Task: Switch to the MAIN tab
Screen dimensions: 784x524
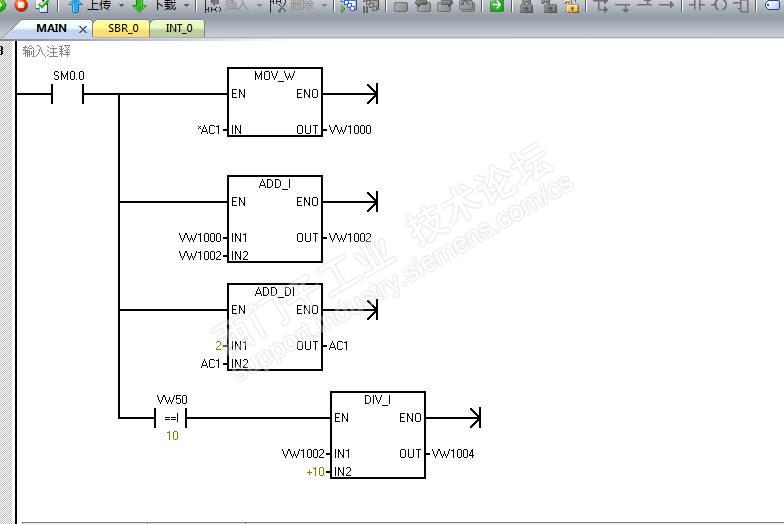Action: coord(51,28)
